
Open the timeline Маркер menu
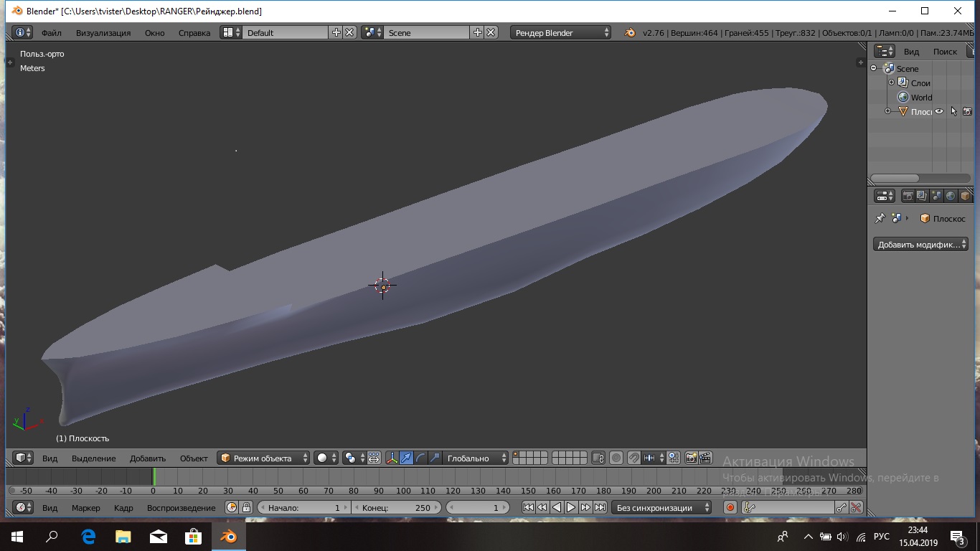coord(86,508)
